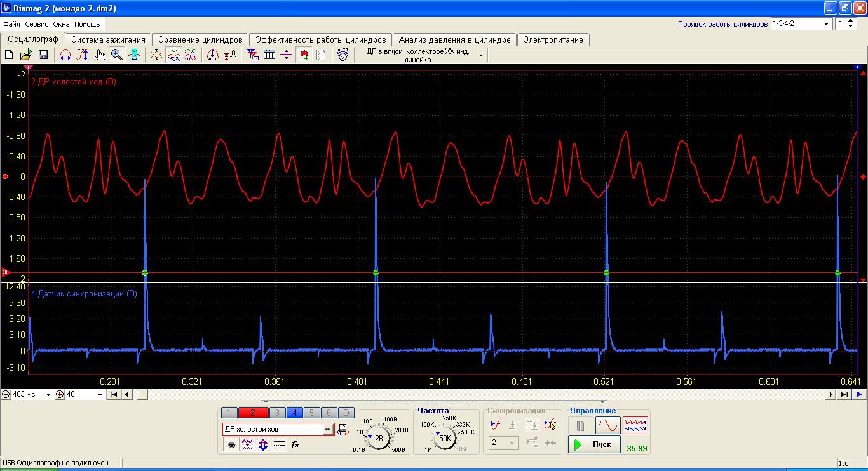The height and width of the screenshot is (471, 868).
Task: Adjust the 50K frequency knob
Action: (x=445, y=438)
